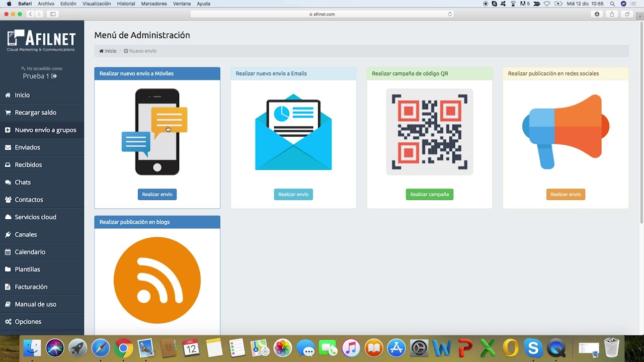
Task: Open the Visualización menu
Action: coord(97,4)
